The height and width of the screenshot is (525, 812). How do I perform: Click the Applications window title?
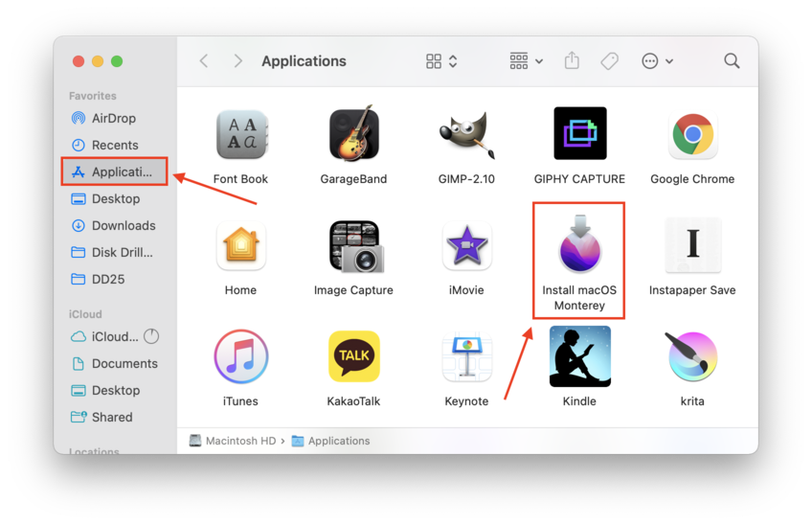pyautogui.click(x=304, y=61)
